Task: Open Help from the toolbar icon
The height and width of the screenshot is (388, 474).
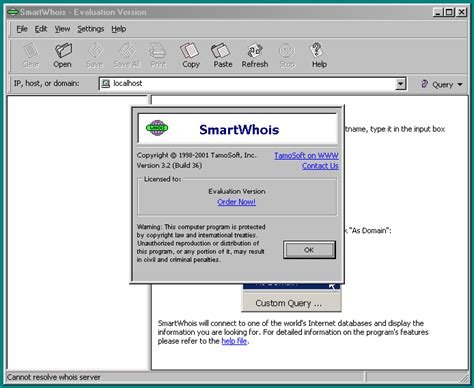Action: tap(319, 55)
